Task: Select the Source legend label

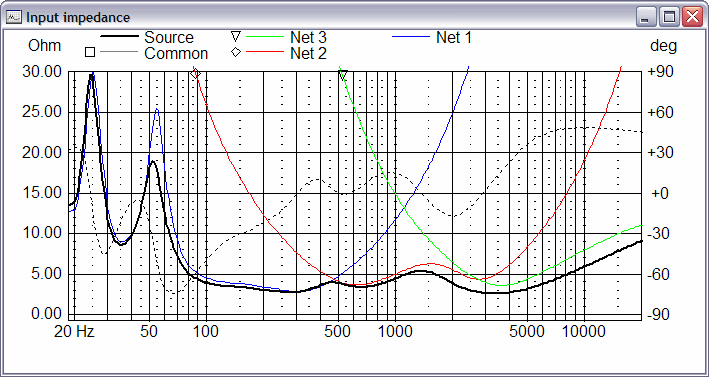Action: point(169,37)
